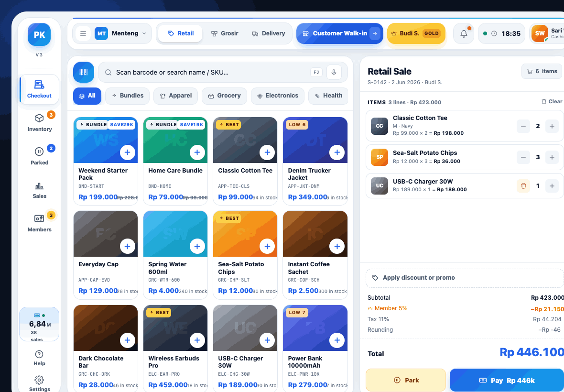Open the daily sales summary widget
Viewport: 564px width, 392px height.
pos(39,324)
